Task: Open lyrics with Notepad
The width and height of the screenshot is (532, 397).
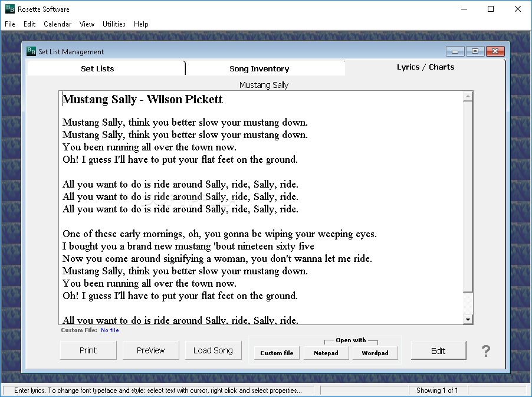Action: point(326,353)
